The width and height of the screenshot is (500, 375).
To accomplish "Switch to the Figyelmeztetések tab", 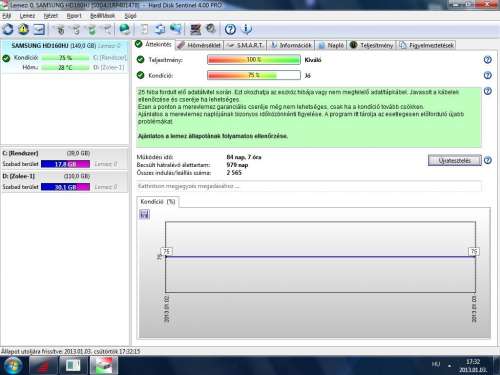I will pyautogui.click(x=426, y=45).
